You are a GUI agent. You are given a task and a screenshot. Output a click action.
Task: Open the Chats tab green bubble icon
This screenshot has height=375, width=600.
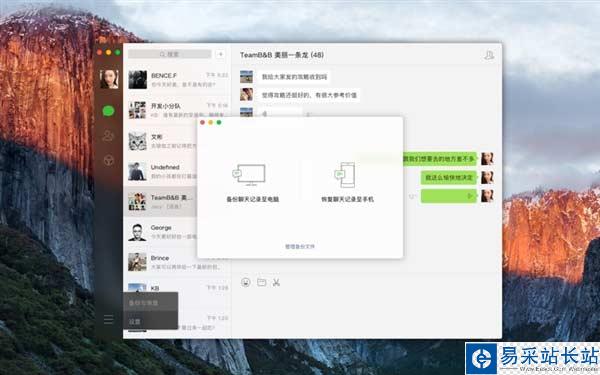[x=109, y=111]
